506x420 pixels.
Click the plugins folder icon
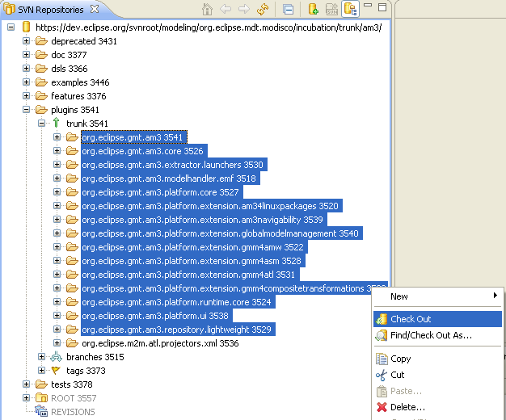[42, 110]
